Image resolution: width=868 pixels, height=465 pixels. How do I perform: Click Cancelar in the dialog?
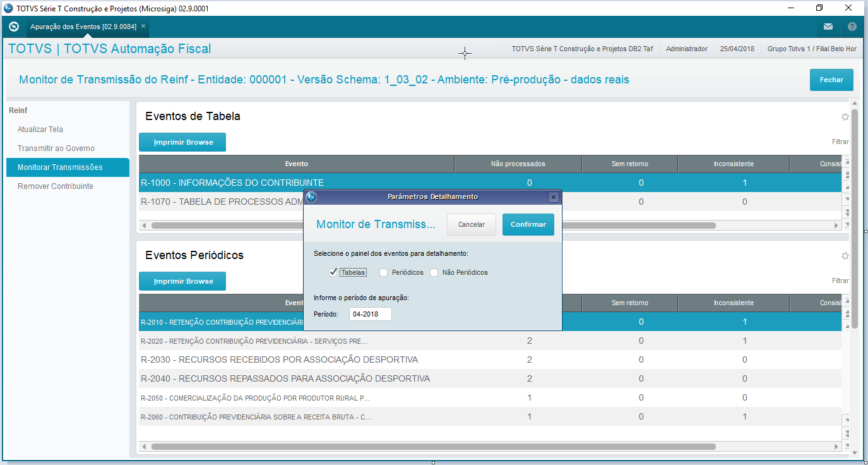tap(472, 224)
